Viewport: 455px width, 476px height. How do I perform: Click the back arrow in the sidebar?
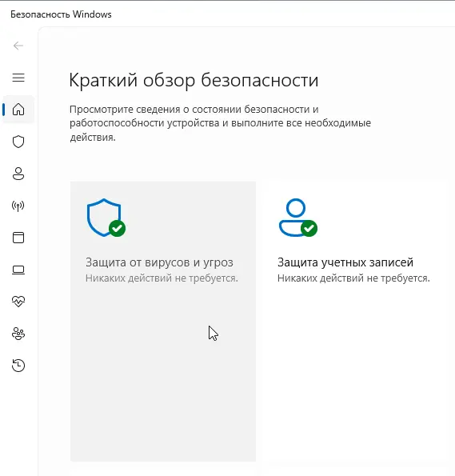(x=18, y=46)
